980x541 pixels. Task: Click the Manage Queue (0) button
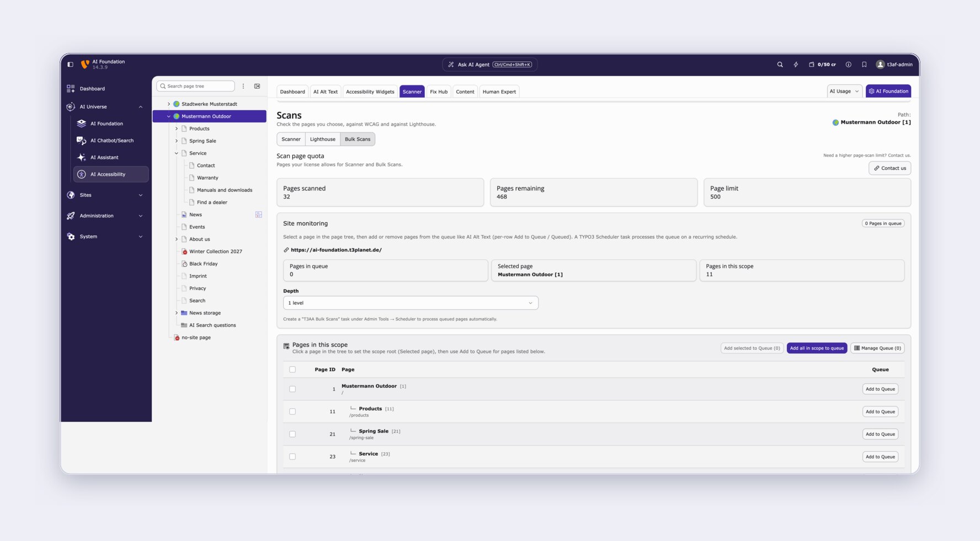click(877, 348)
